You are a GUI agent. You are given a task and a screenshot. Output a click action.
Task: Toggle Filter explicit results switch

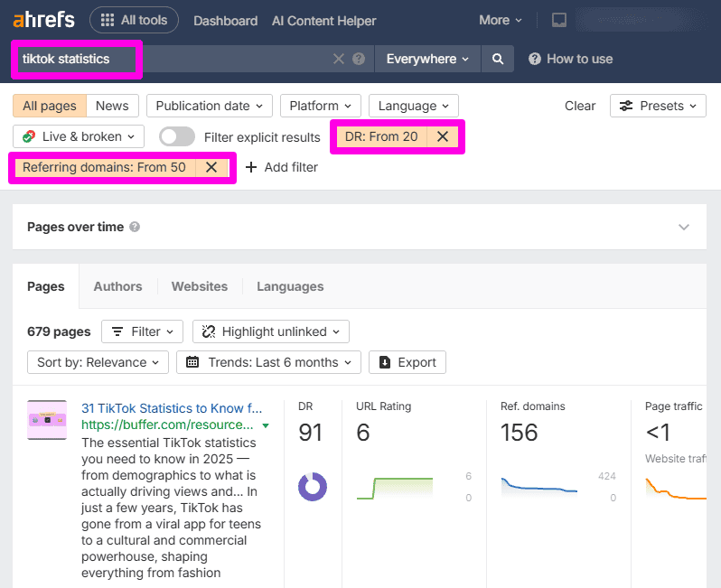pos(177,136)
